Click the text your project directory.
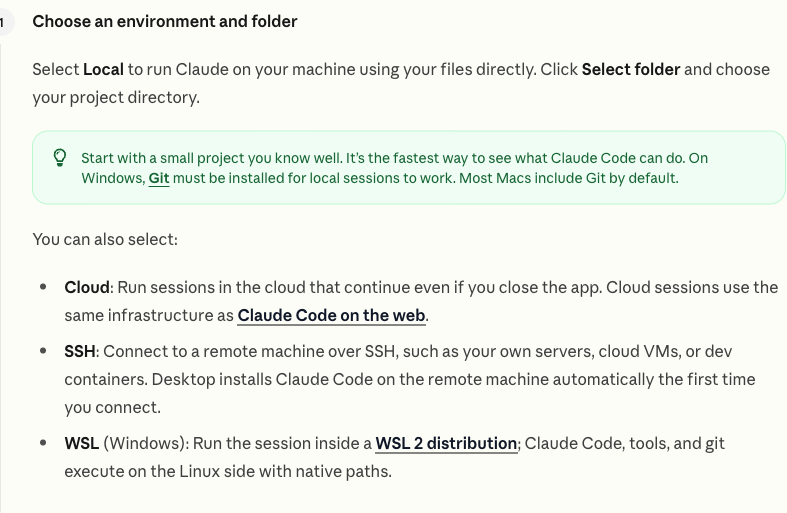Image resolution: width=787 pixels, height=513 pixels. 116,97
